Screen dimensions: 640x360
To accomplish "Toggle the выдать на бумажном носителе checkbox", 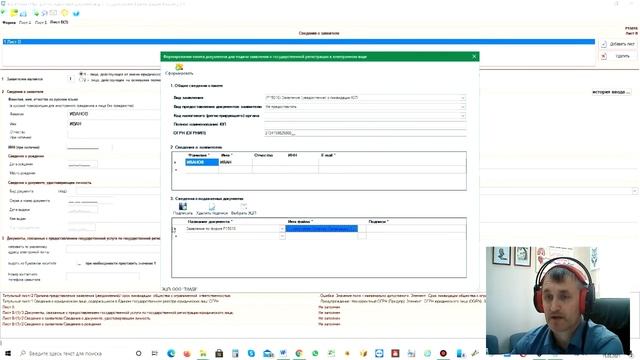I will click(79, 264).
